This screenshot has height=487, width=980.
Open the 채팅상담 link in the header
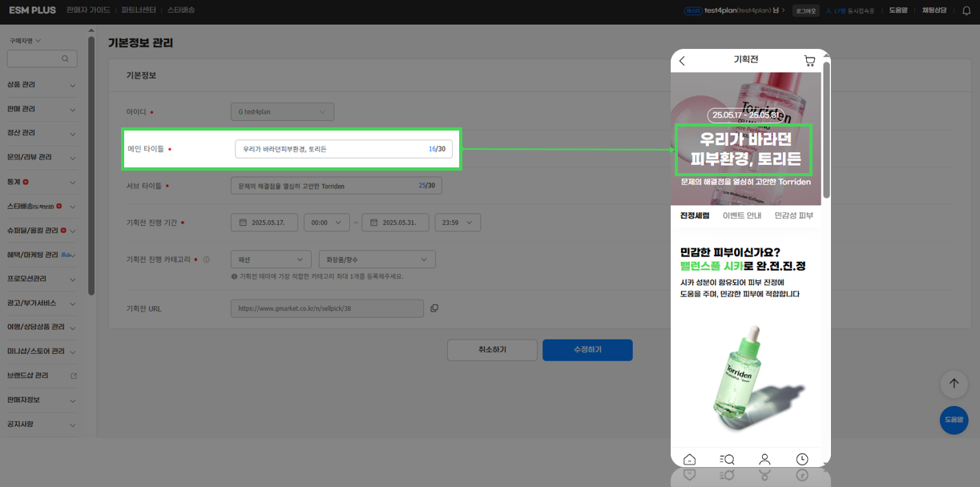tap(934, 10)
